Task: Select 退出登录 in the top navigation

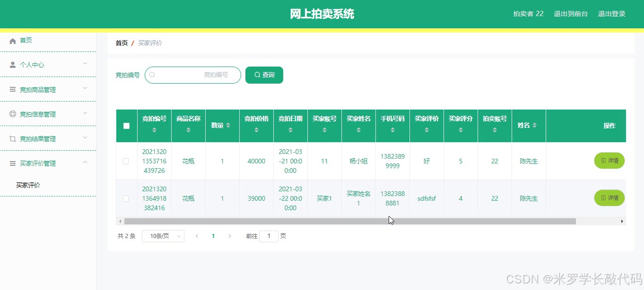Action: tap(611, 14)
